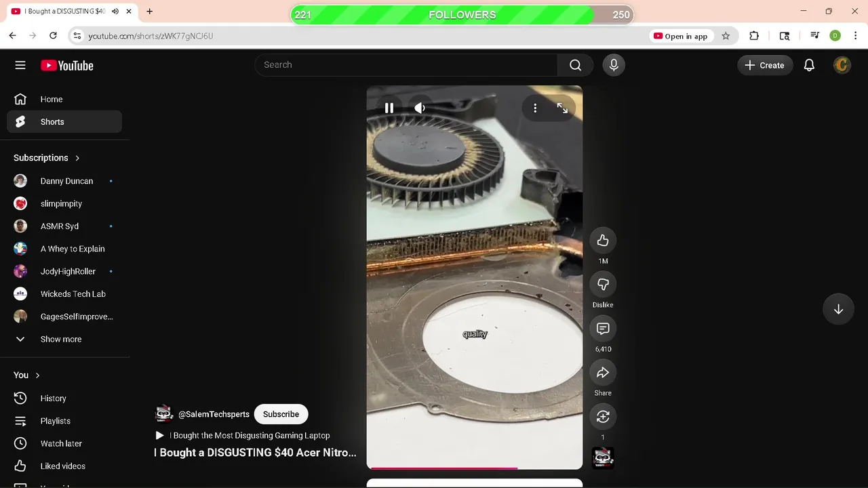The height and width of the screenshot is (488, 868).
Task: Open History in sidebar
Action: [x=64, y=399]
